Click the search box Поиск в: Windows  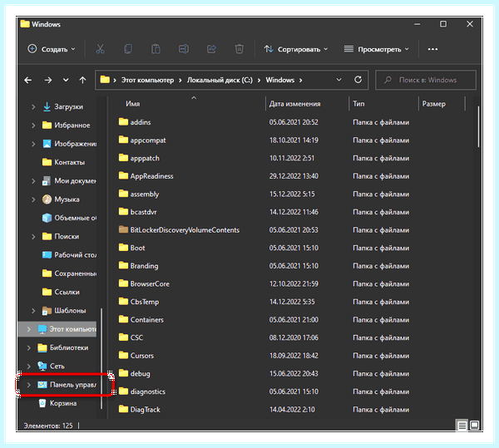[x=426, y=80]
